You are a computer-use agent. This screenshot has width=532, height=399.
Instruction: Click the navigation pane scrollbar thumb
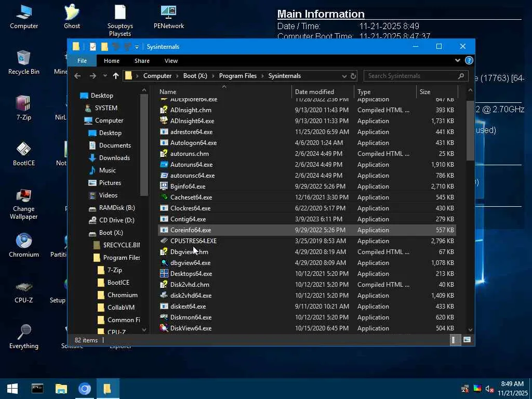pos(144,145)
